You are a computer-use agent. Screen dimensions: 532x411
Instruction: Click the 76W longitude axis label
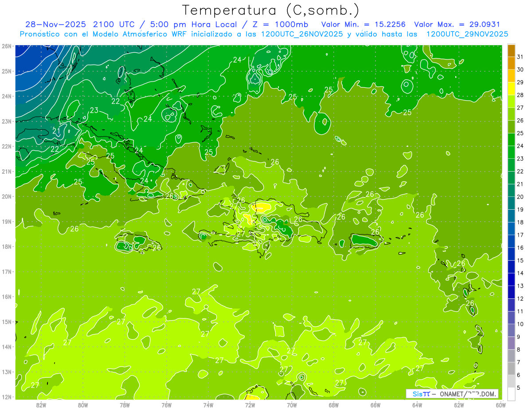(x=167, y=404)
